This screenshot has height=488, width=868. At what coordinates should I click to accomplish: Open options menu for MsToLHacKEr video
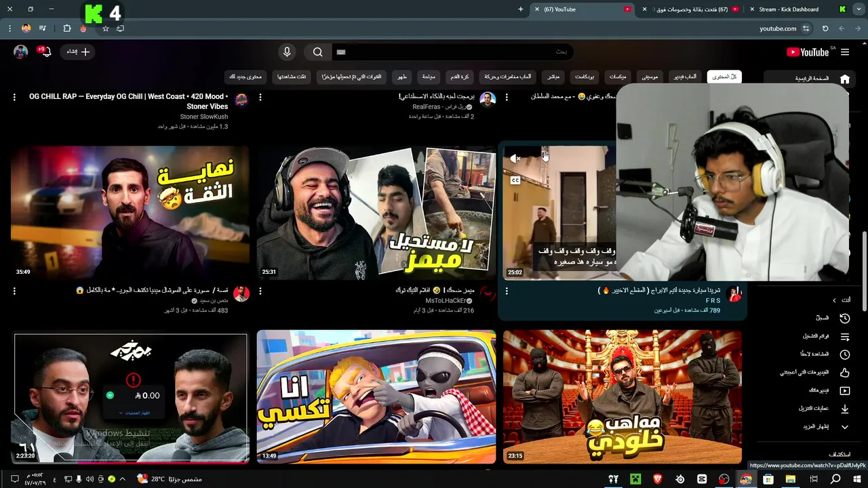260,291
